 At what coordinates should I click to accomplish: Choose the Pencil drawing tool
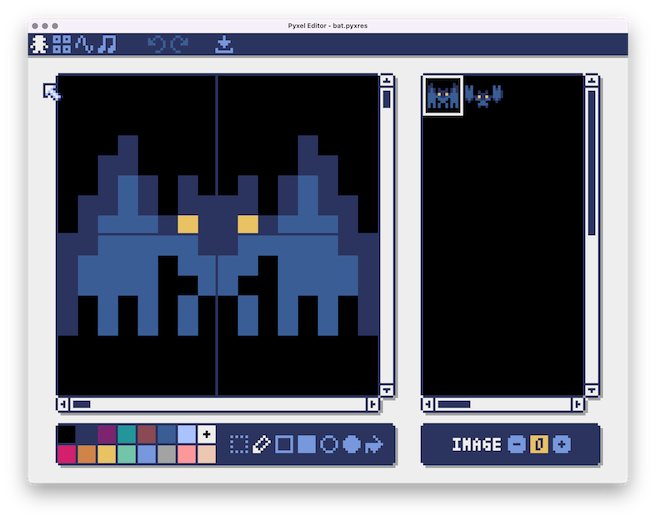click(x=261, y=444)
